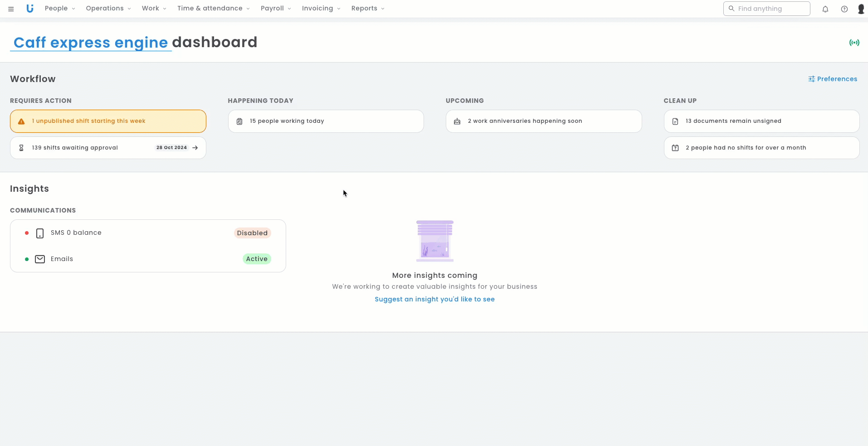
Task: Open the Reports menu
Action: [368, 9]
